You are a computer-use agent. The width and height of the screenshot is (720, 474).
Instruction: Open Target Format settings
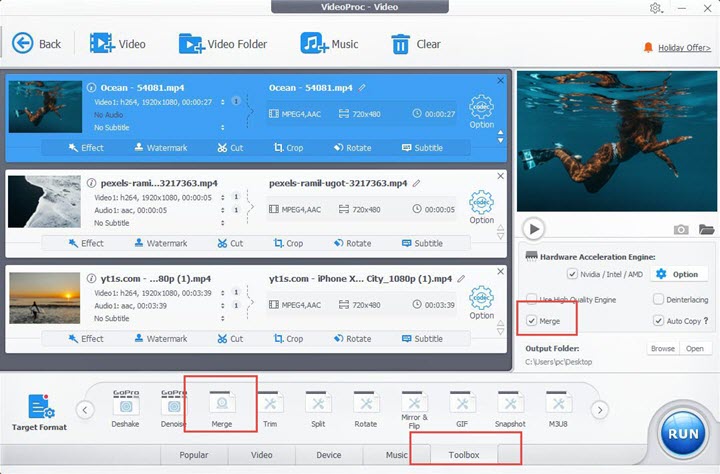tap(39, 412)
